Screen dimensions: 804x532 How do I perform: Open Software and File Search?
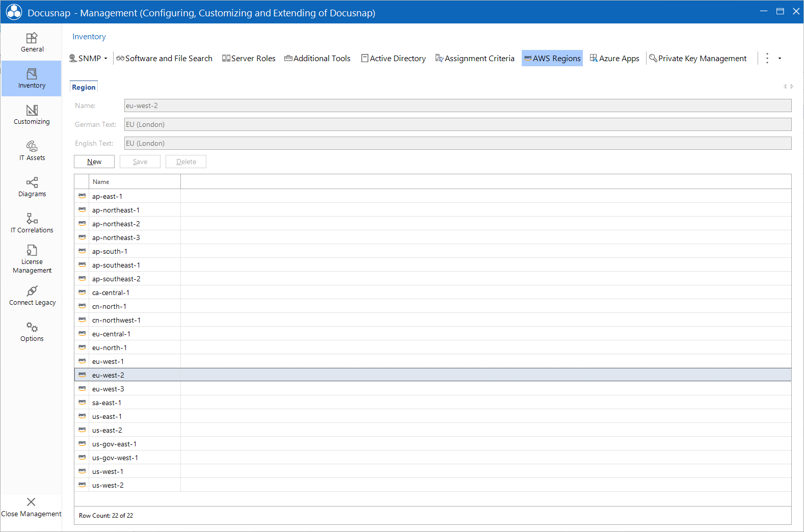164,58
